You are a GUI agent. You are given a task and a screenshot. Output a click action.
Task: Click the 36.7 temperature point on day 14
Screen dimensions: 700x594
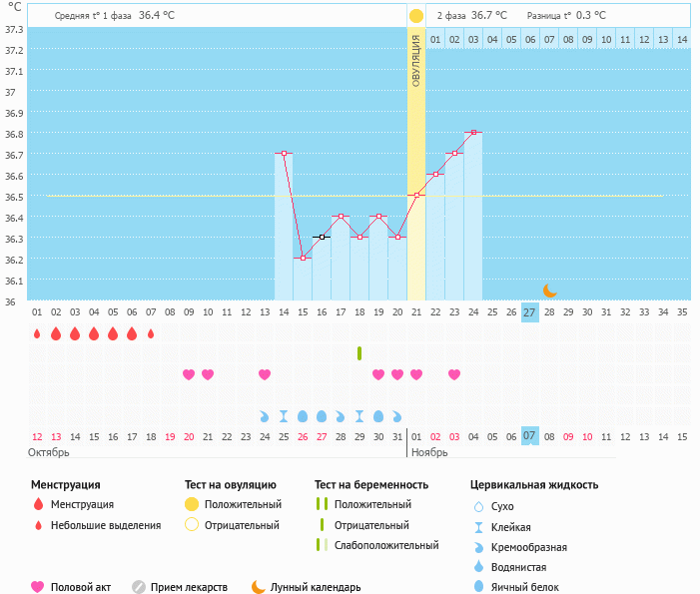tap(284, 154)
